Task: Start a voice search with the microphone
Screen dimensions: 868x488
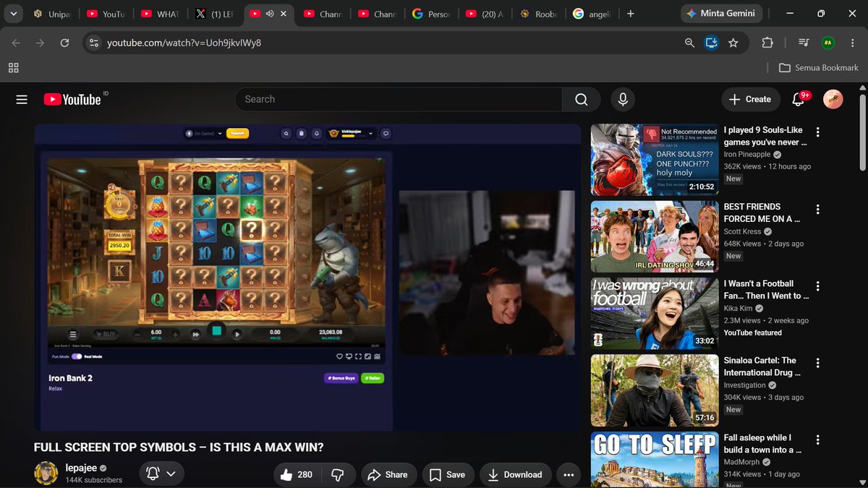Action: click(x=622, y=99)
